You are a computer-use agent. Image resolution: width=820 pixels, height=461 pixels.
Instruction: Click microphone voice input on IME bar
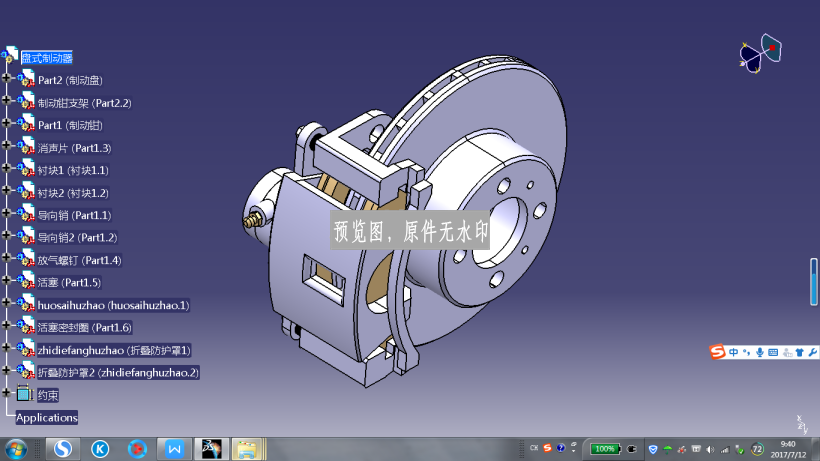[760, 352]
